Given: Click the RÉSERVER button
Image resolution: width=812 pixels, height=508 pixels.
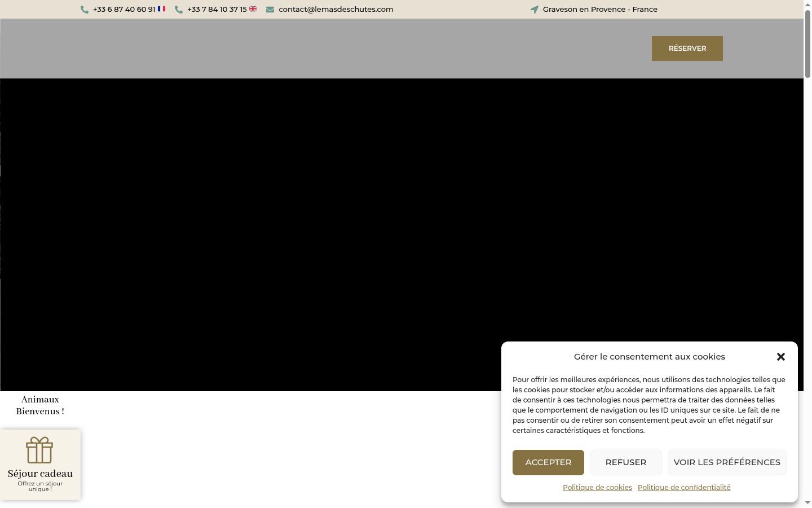Looking at the screenshot, I should pyautogui.click(x=687, y=49).
